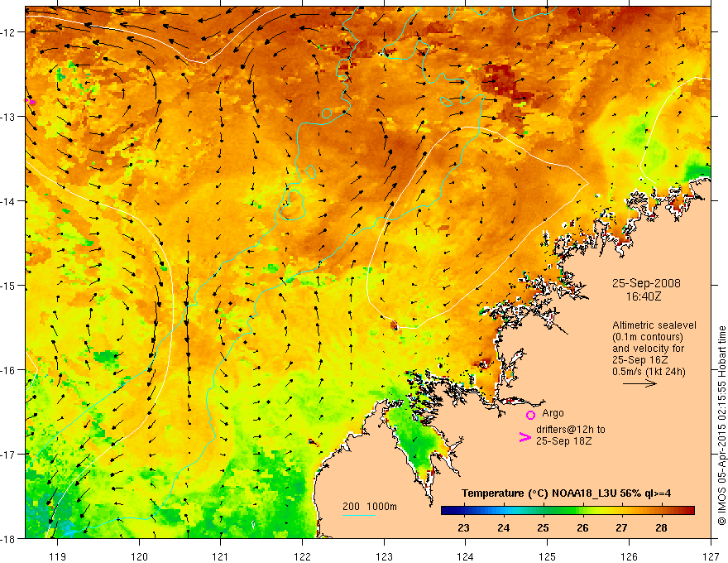The height and width of the screenshot is (563, 728).
Task: Click the color bar value 27
Action: (x=621, y=528)
